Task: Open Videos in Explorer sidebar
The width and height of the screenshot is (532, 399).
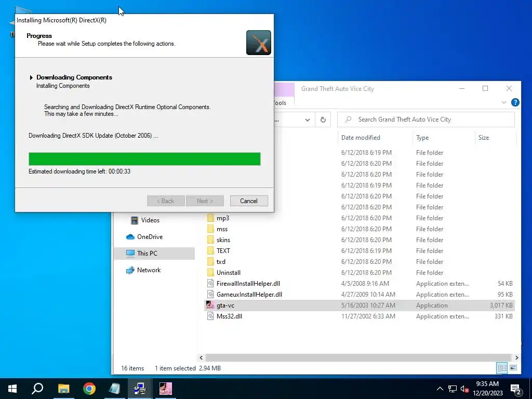Action: click(150, 220)
